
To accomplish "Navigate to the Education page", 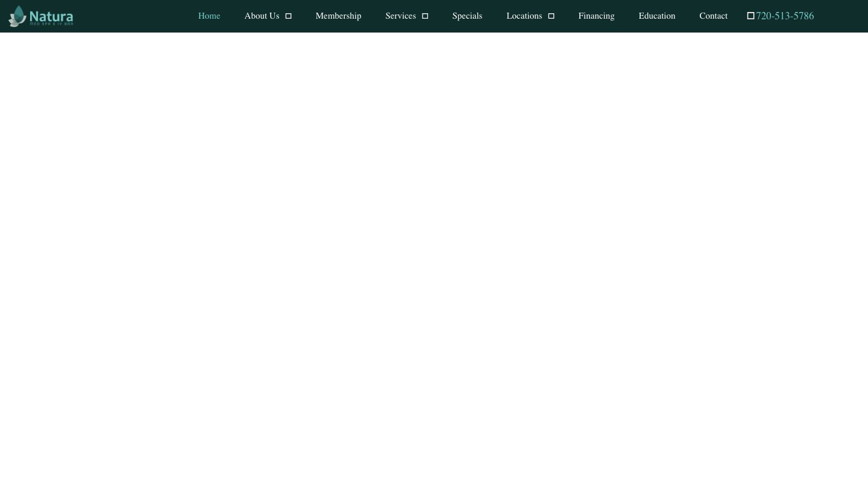I will click(656, 16).
